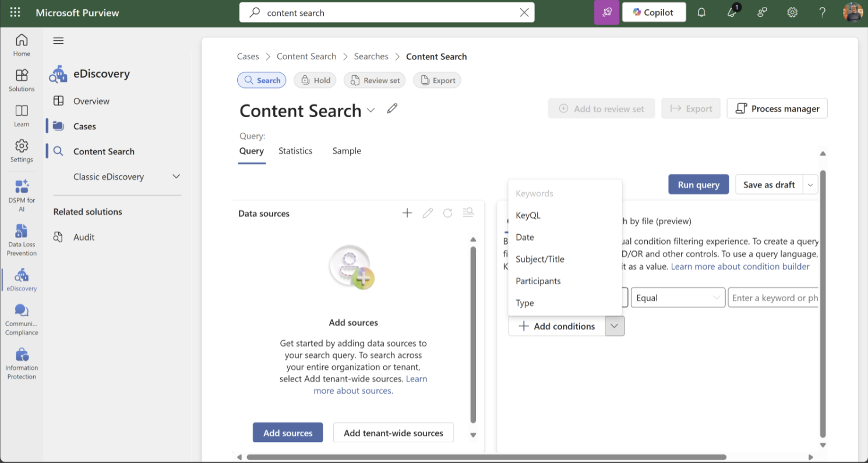Open Process manager
Viewport: 868px width, 463px height.
click(x=777, y=108)
